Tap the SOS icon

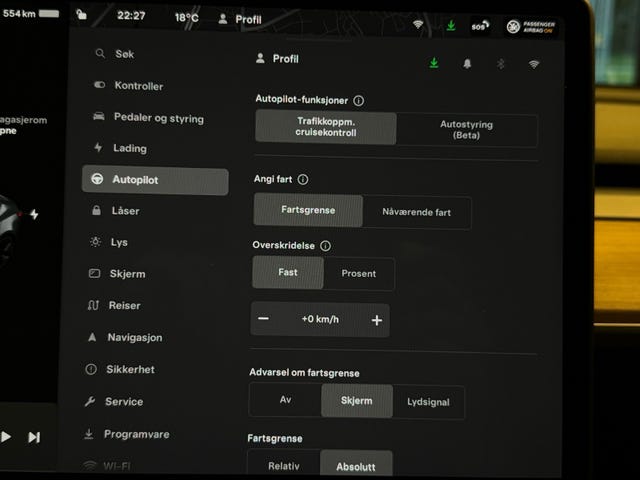pyautogui.click(x=480, y=26)
